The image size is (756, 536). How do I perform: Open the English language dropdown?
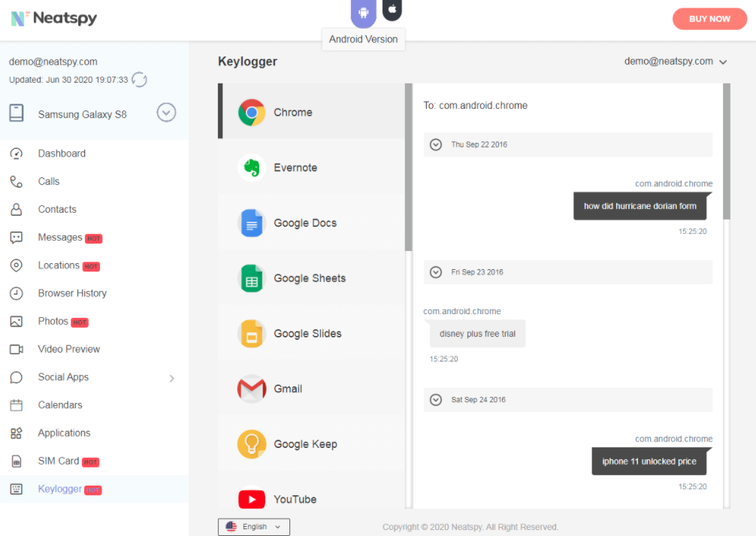254,527
